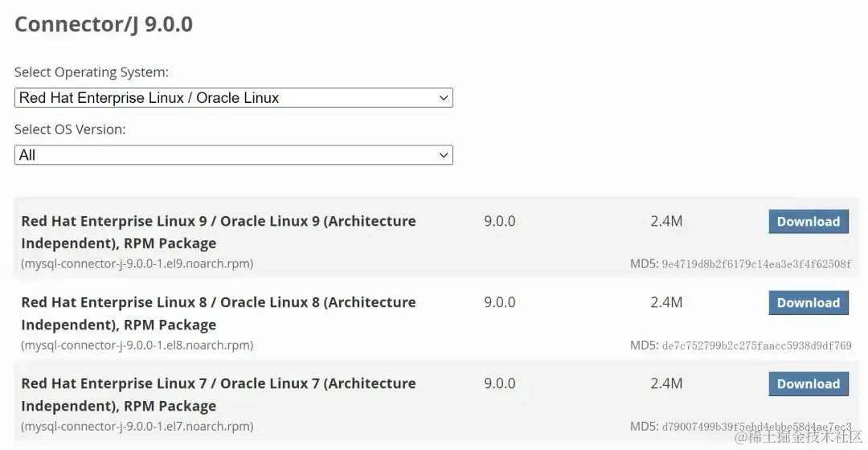Click the 'Select Operating System:' label
The height and width of the screenshot is (450, 868).
coord(92,72)
